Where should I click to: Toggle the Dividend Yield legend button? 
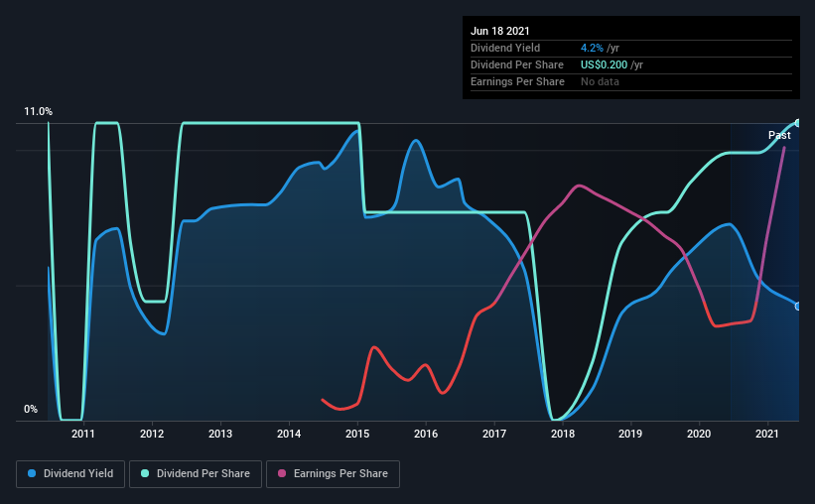pos(70,474)
